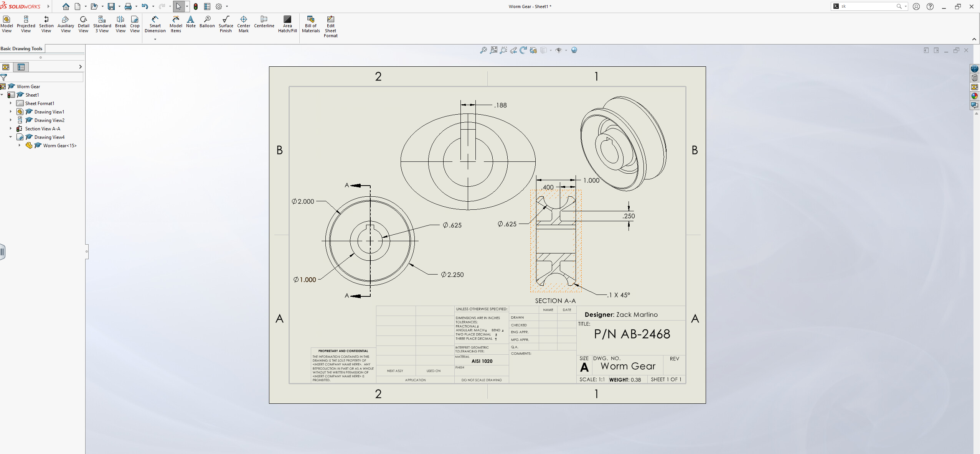980x454 pixels.
Task: Add a Centerline
Action: (x=264, y=22)
